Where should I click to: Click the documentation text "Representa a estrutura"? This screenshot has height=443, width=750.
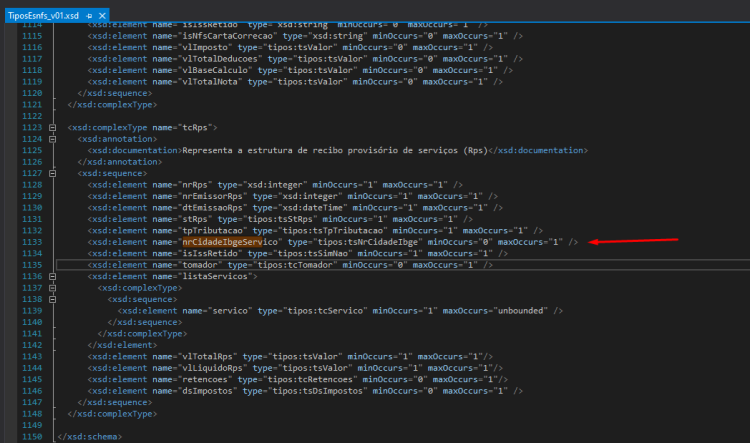click(x=237, y=151)
